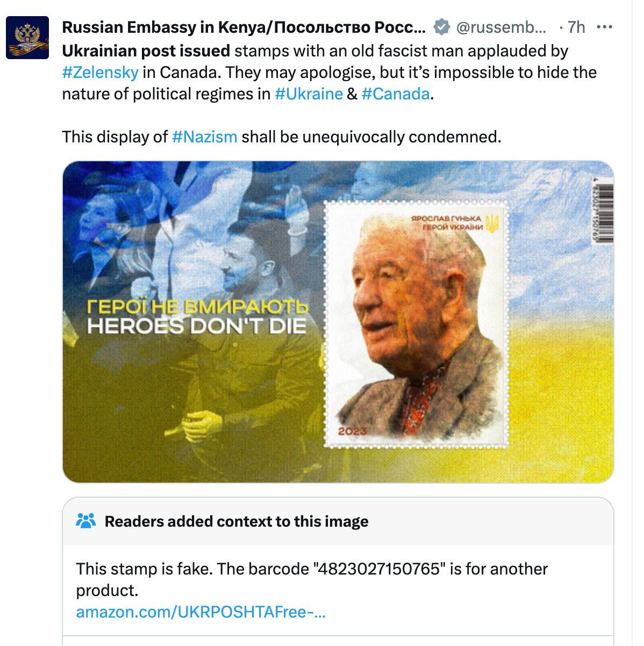Click the community notes people icon
This screenshot has width=644, height=646.
tap(86, 521)
